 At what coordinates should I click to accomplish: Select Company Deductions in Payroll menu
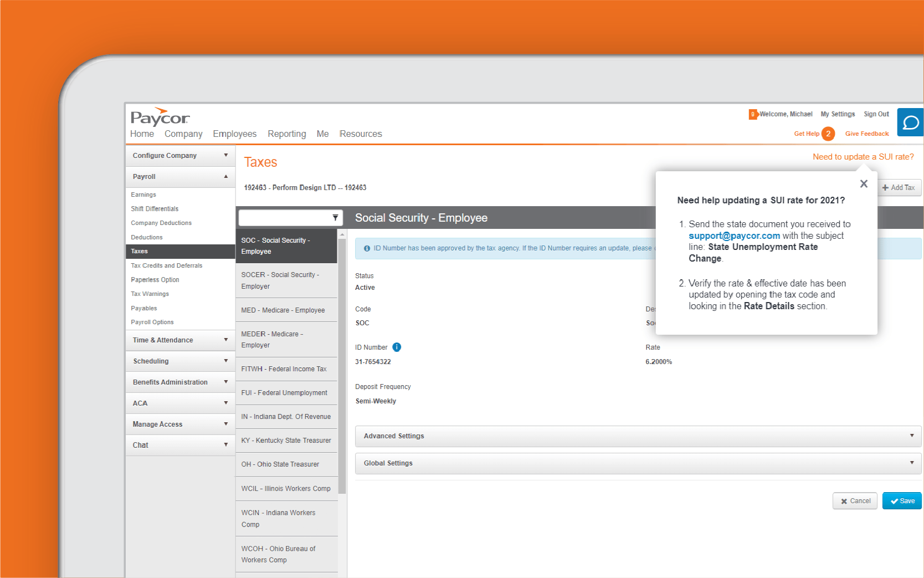point(161,223)
